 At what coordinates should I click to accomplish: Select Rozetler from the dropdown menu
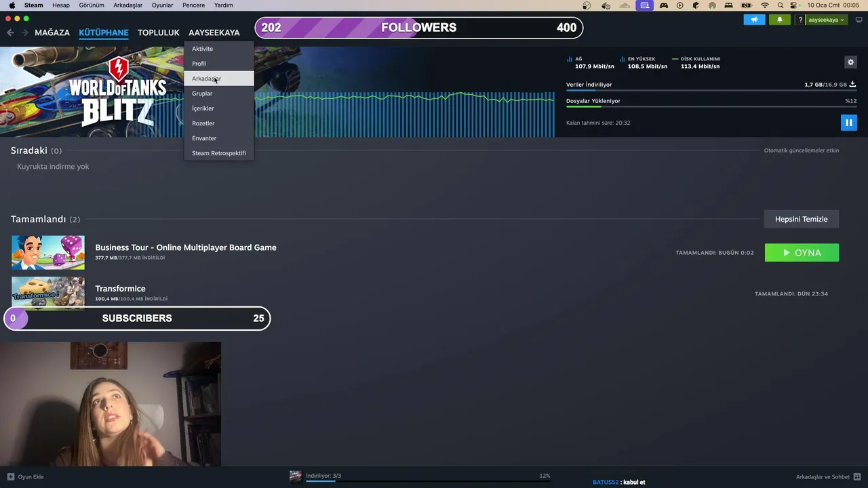coord(219,123)
